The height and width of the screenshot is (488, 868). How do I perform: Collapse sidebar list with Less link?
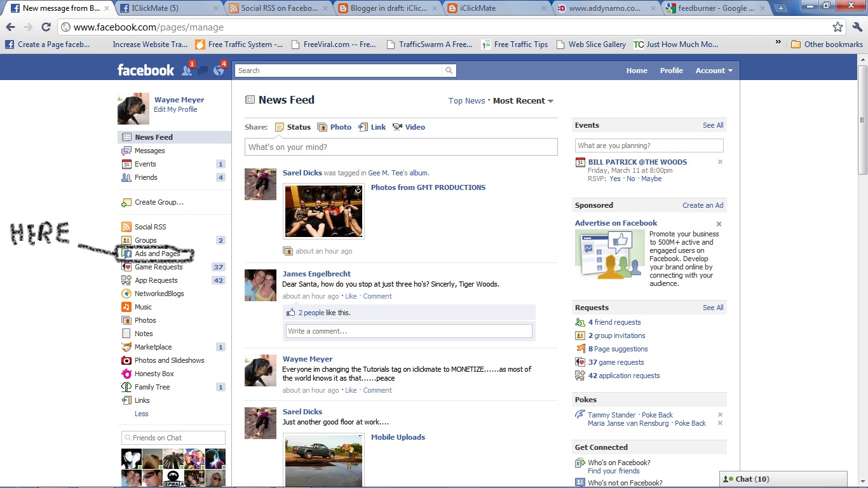pos(142,414)
